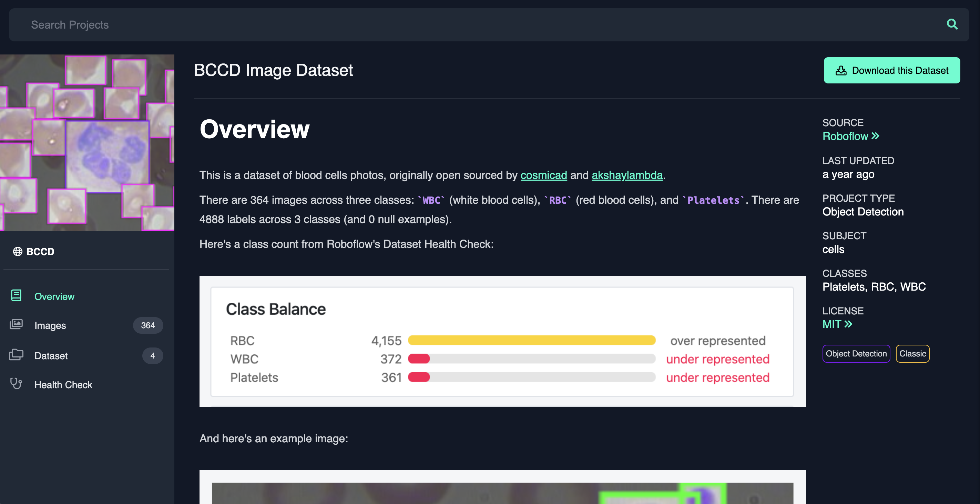
Task: Open the cosmicad link in the overview text
Action: click(543, 175)
